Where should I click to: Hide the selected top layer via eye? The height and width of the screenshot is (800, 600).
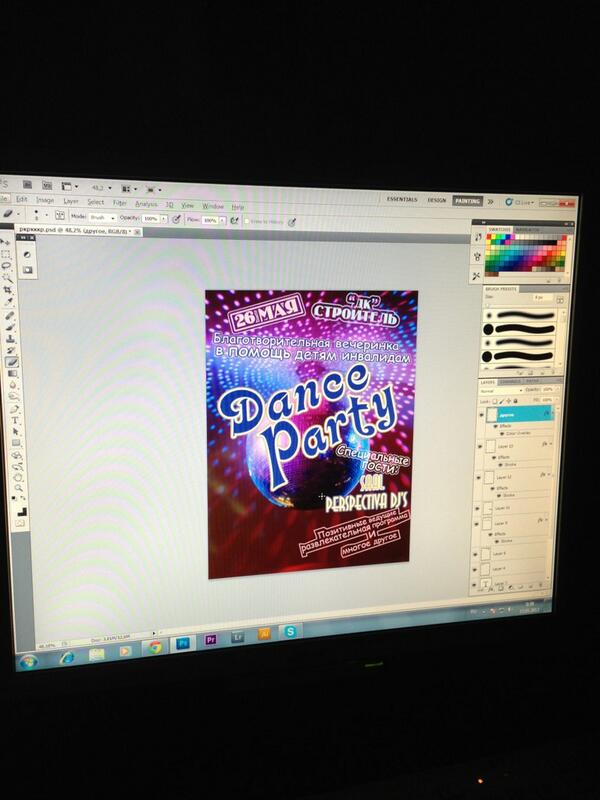(481, 415)
